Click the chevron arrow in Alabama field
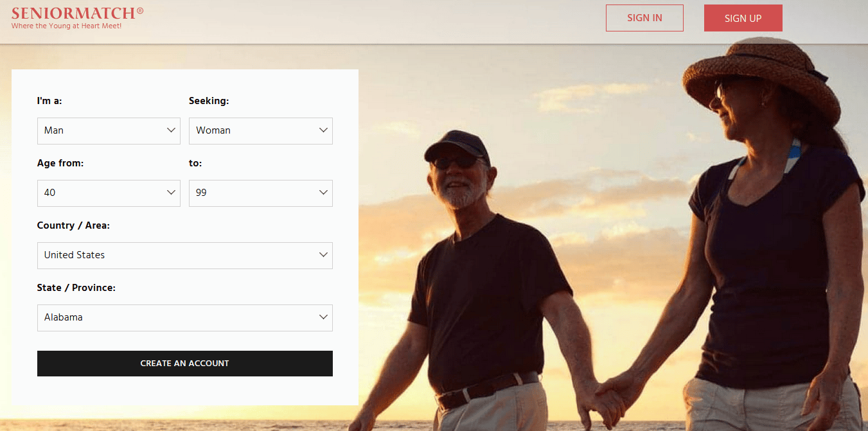This screenshot has width=868, height=431. click(x=323, y=317)
